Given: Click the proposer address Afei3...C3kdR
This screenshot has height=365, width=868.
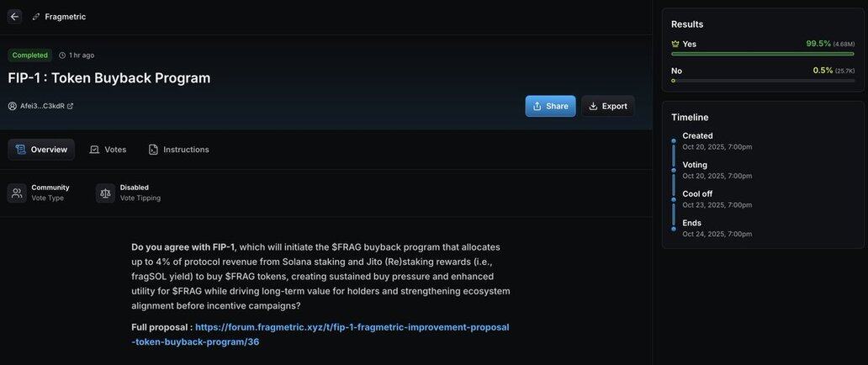Looking at the screenshot, I should point(42,106).
